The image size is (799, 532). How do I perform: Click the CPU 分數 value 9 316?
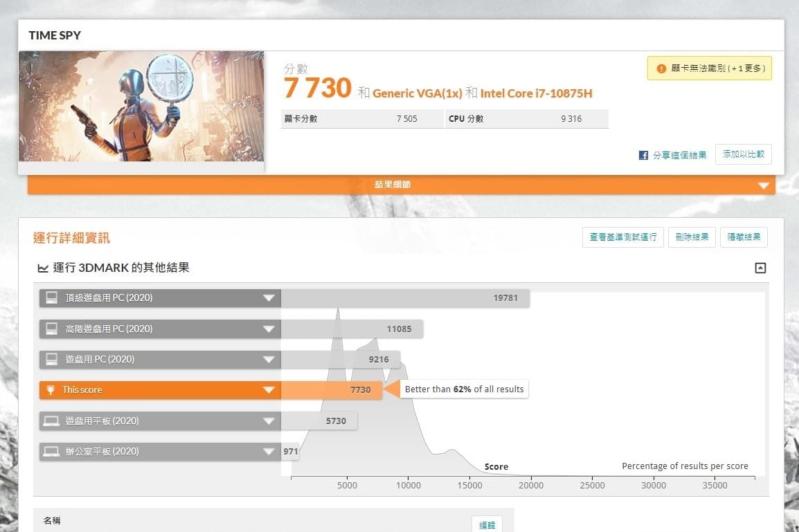[571, 118]
